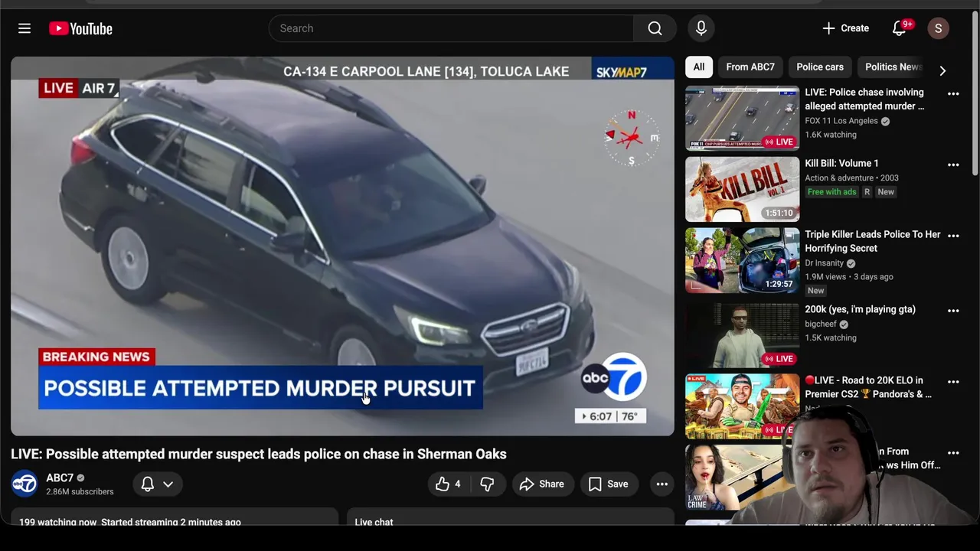This screenshot has width=980, height=551.
Task: Show more filter chips with the arrow
Action: pos(942,70)
